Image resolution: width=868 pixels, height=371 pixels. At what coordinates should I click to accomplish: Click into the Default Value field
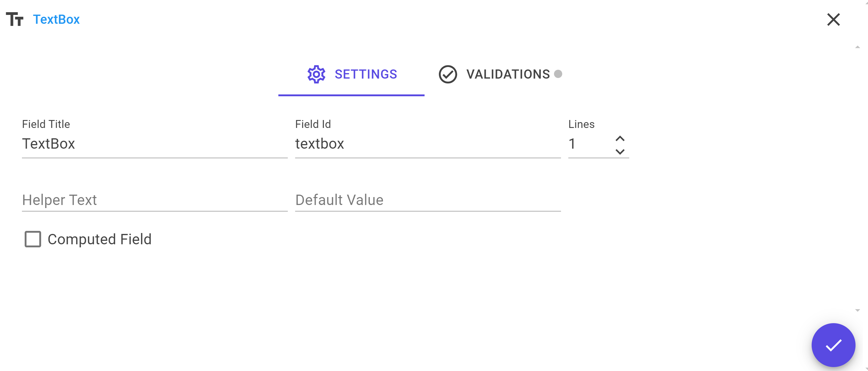(x=428, y=200)
